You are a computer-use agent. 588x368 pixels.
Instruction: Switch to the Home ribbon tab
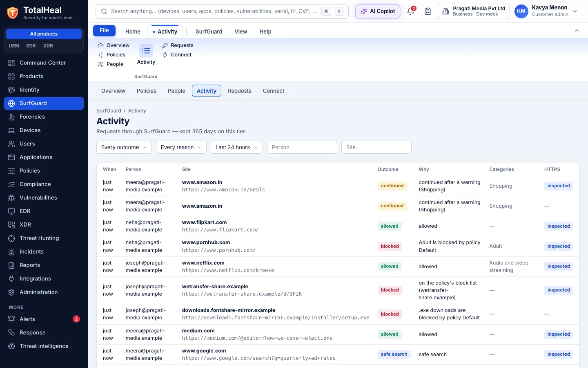click(x=133, y=31)
